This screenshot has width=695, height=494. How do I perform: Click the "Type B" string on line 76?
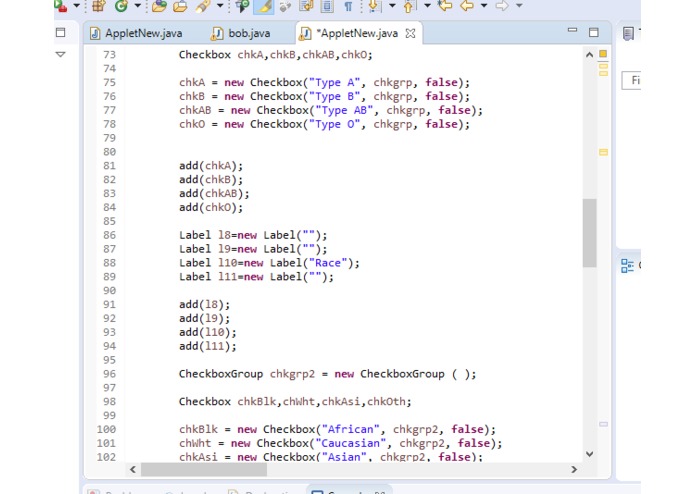click(x=335, y=96)
